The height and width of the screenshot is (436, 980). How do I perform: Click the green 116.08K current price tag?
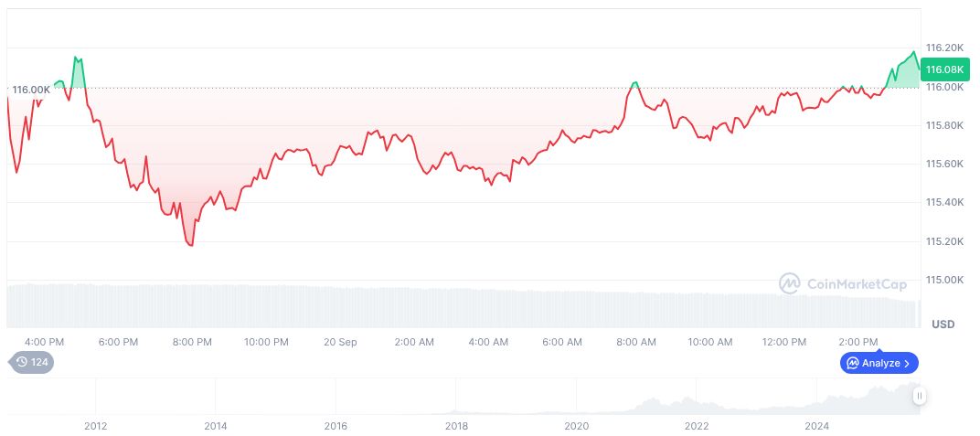(x=944, y=69)
